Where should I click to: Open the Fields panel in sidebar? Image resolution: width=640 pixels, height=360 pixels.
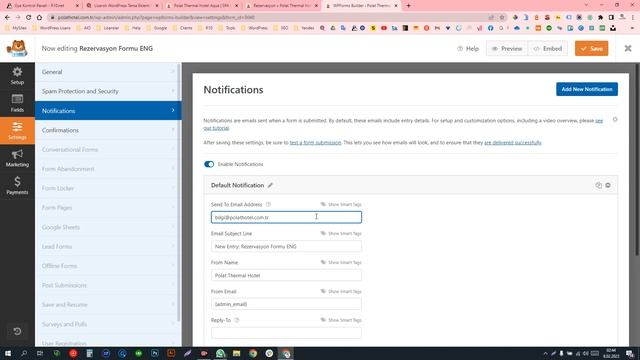pos(17,103)
